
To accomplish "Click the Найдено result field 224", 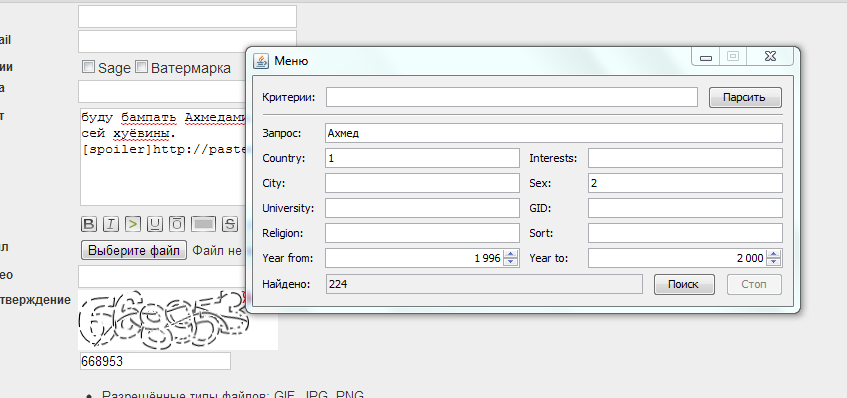I will (x=484, y=284).
